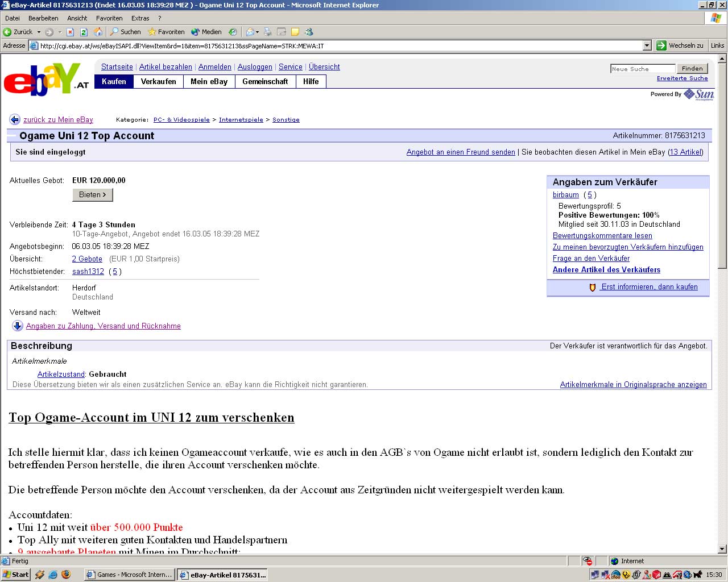Switch to the Gemeinschaft tab
728x582 pixels.
265,81
